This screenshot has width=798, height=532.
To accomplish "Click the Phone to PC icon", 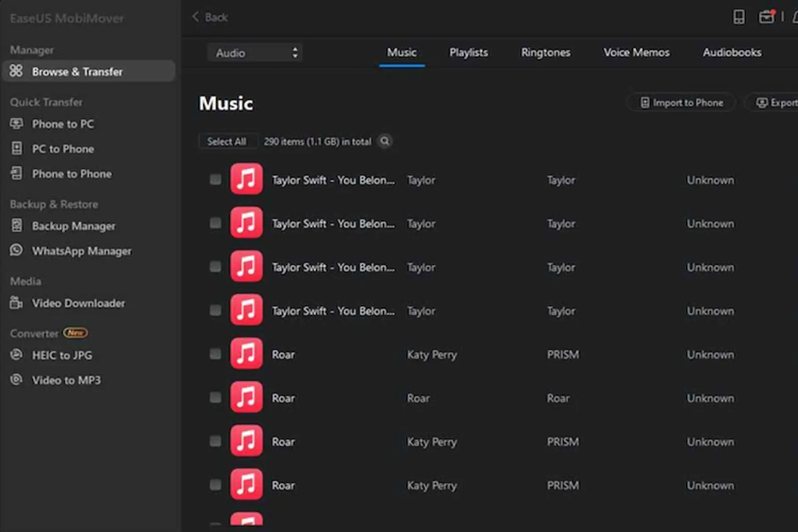I will 17,123.
